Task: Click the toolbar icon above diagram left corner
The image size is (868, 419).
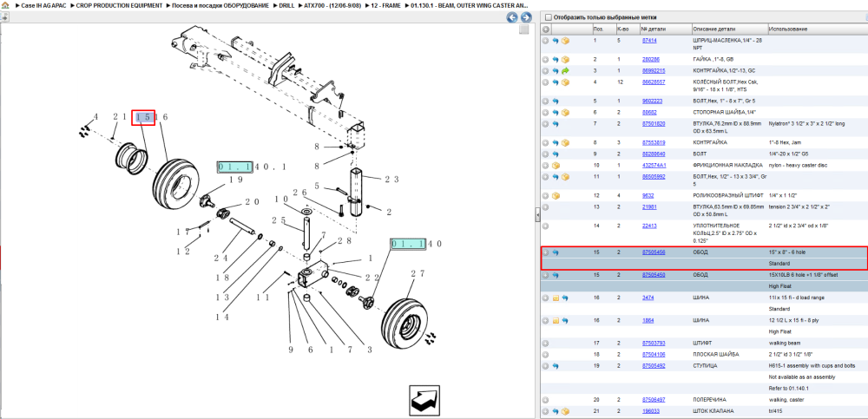Action: coord(4,17)
